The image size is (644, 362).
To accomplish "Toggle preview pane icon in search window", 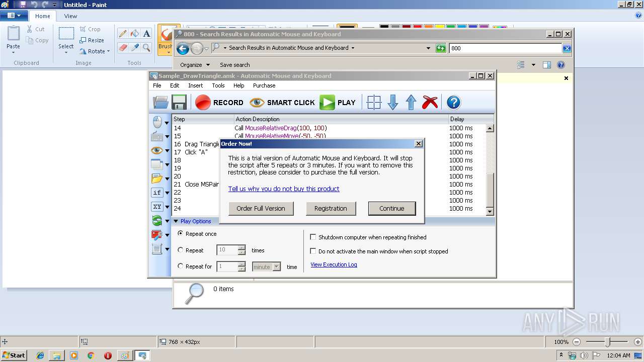I will pyautogui.click(x=547, y=65).
